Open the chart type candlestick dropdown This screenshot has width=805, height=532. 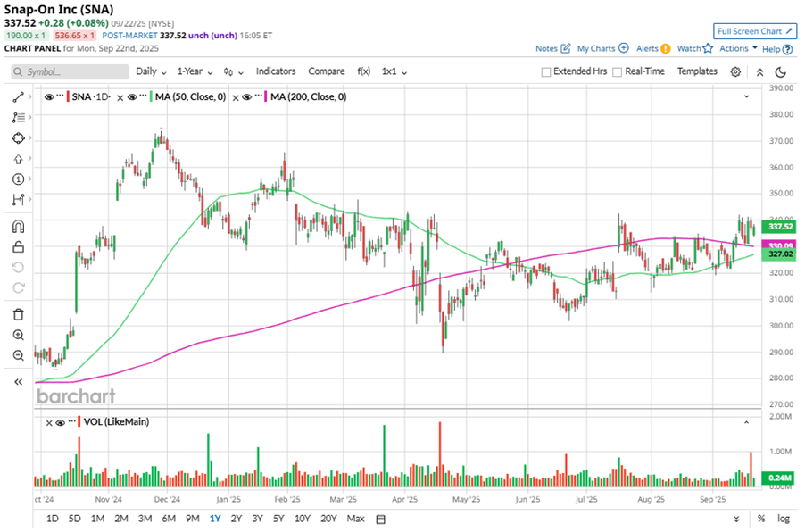233,72
